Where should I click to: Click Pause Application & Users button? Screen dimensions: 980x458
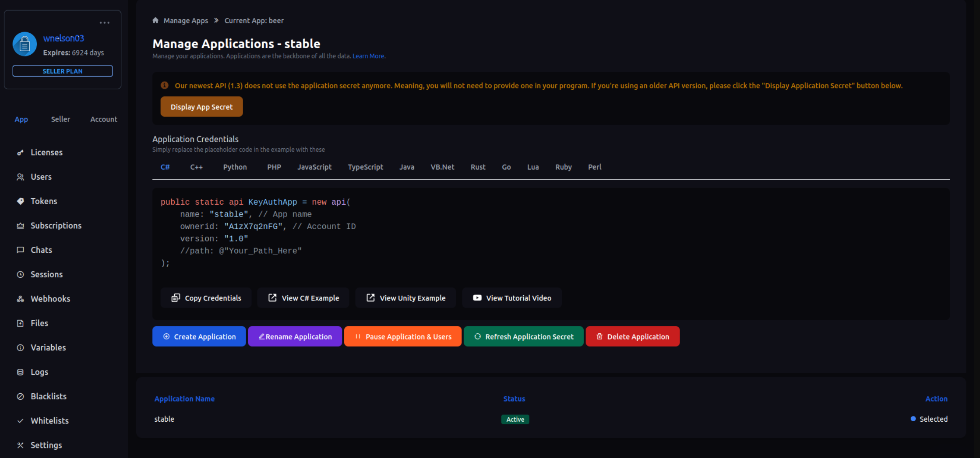402,336
